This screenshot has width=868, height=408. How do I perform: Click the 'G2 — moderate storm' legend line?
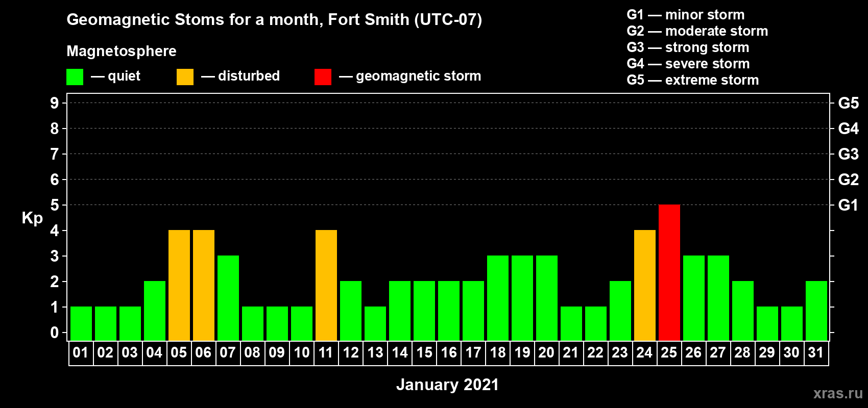[697, 31]
